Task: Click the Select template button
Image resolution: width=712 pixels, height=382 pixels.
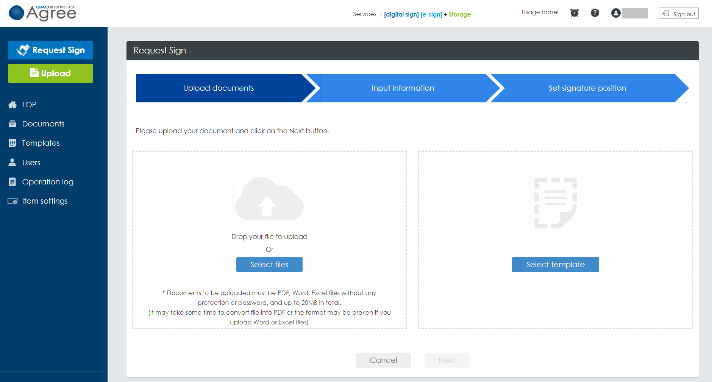Action: click(555, 264)
